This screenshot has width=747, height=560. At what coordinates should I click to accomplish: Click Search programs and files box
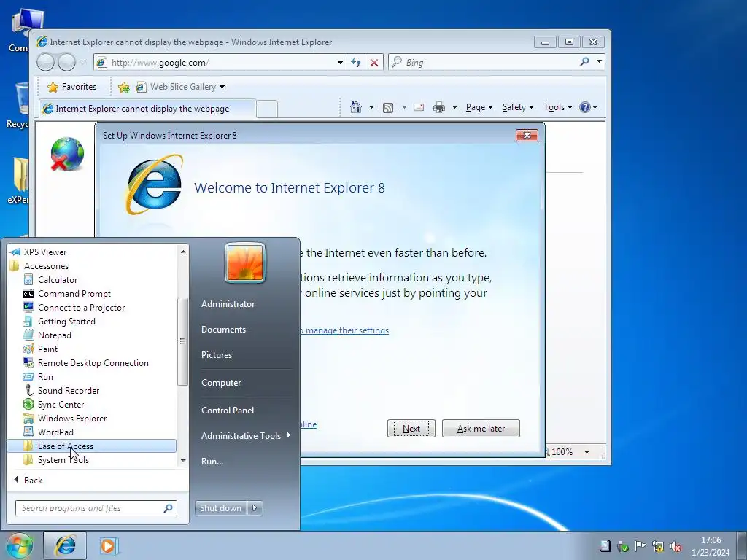96,508
